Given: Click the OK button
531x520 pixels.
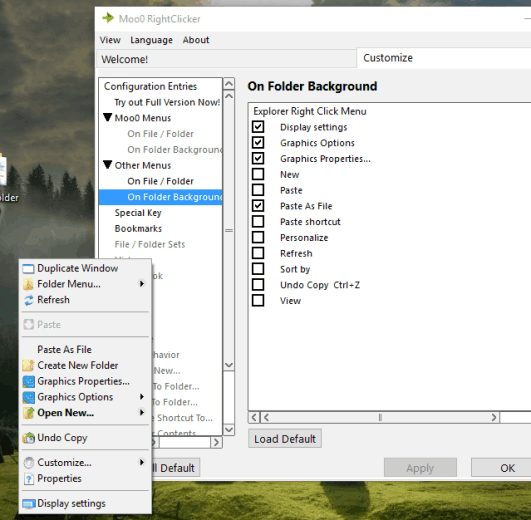Looking at the screenshot, I should pos(501,468).
